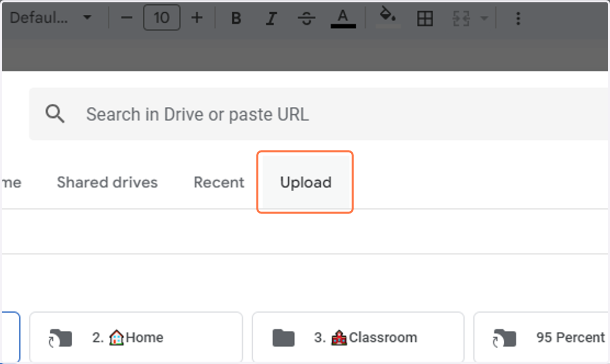
Task: Open the three-dot more options menu
Action: pyautogui.click(x=518, y=19)
